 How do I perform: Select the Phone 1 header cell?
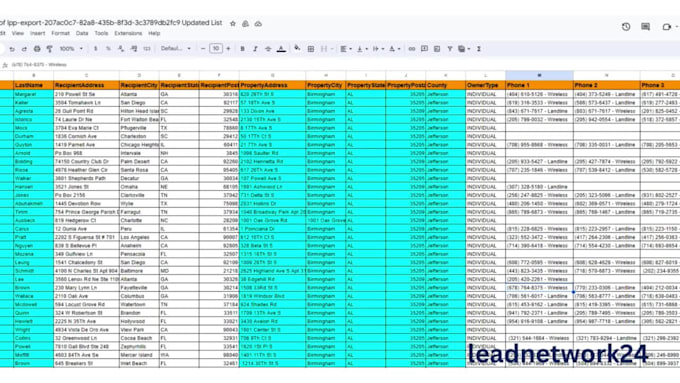(539, 85)
